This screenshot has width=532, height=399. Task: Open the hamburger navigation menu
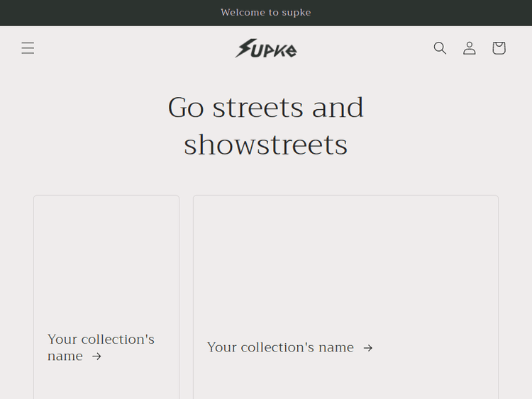(28, 48)
